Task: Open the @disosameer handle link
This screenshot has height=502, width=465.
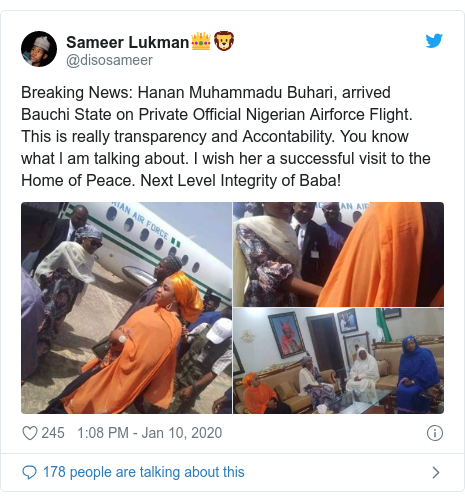Action: click(x=109, y=60)
